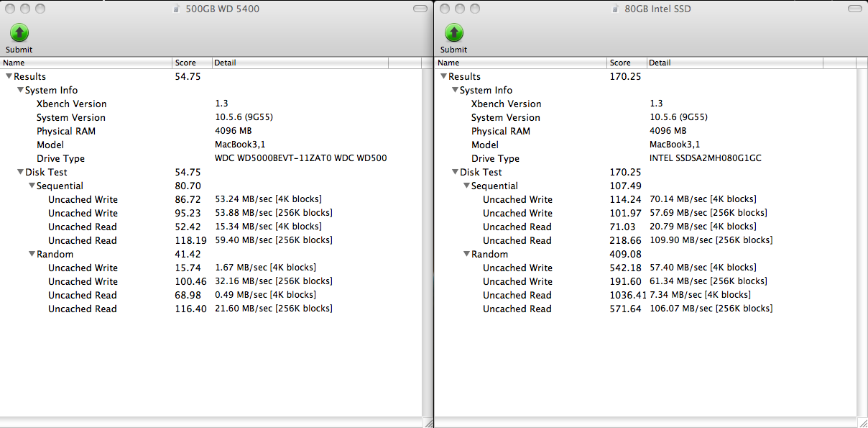Click score 1036.41 in Intel SSD window

[628, 295]
